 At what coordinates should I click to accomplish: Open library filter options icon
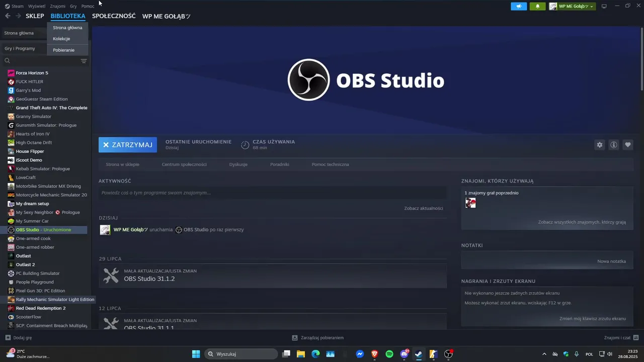pos(84,61)
